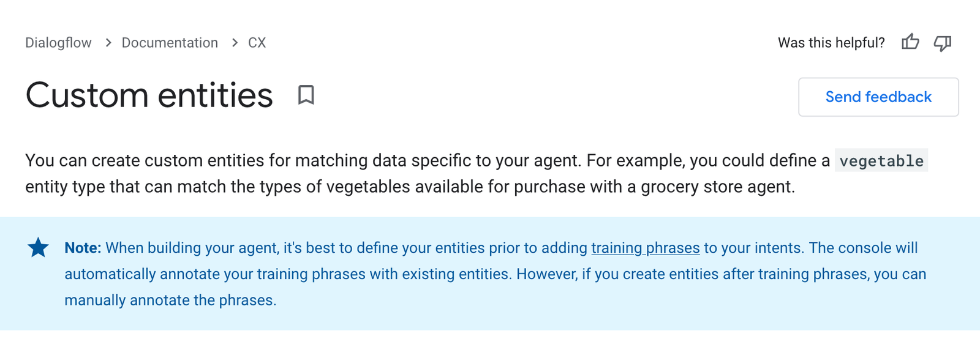980x350 pixels.
Task: Follow the training phrases link
Action: coord(645,248)
